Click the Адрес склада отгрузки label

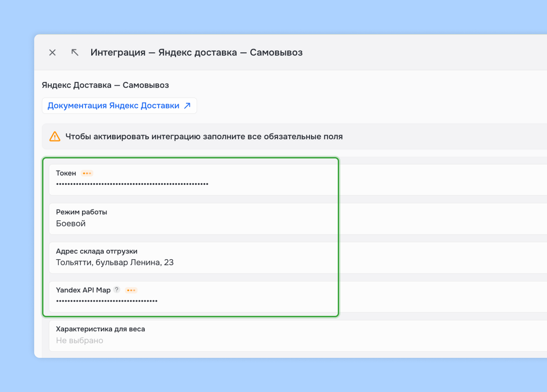(97, 251)
